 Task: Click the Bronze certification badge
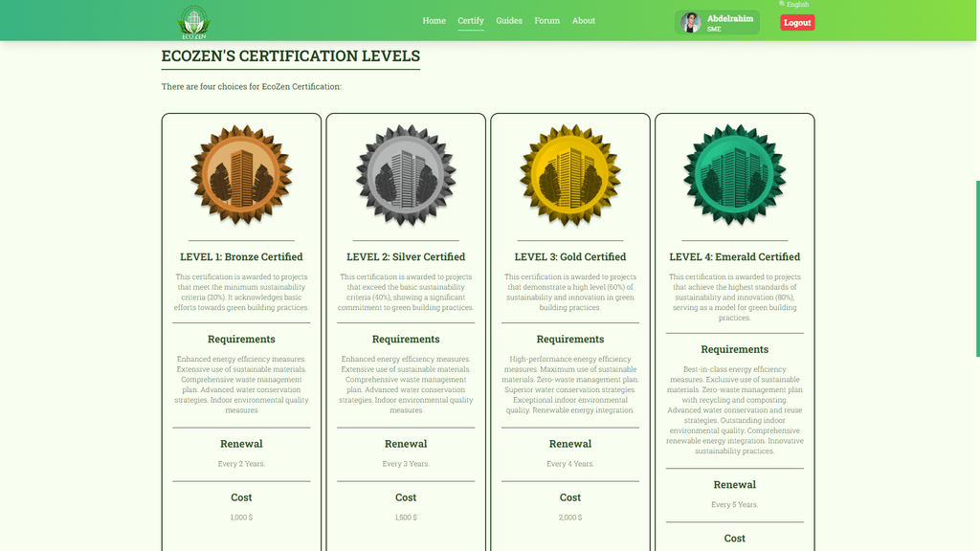pyautogui.click(x=241, y=175)
